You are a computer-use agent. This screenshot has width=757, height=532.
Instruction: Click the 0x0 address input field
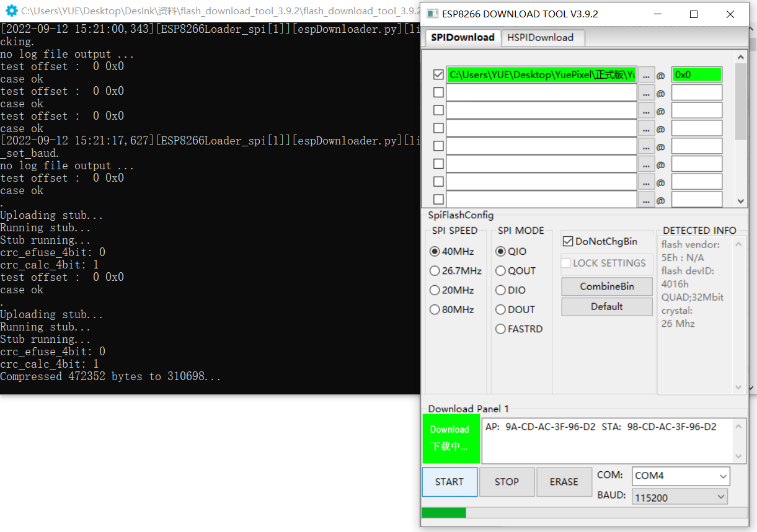point(696,75)
